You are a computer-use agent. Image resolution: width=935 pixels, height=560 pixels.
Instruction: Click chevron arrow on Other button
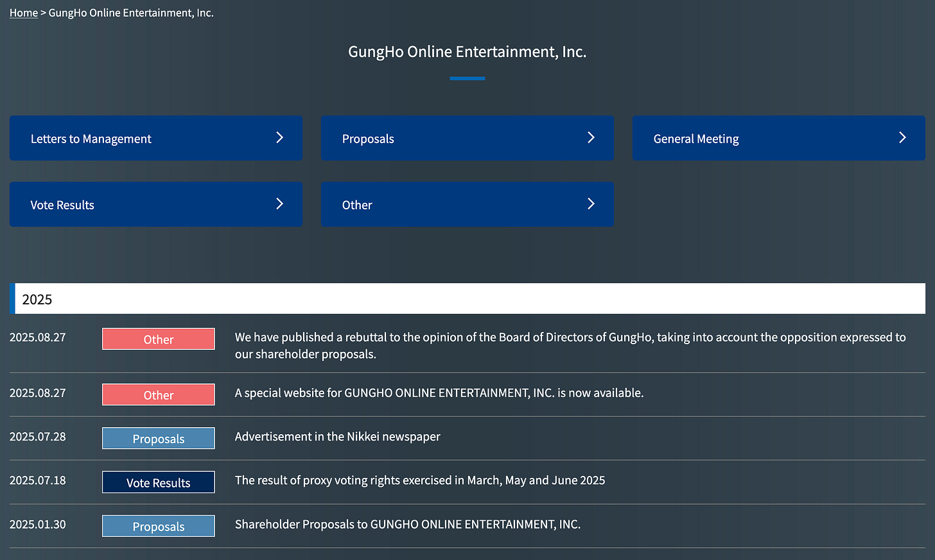[591, 204]
